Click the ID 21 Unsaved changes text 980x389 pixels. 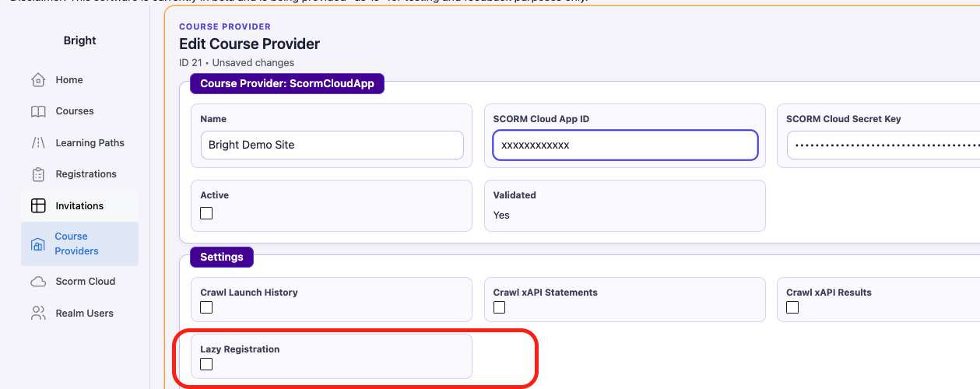tap(237, 62)
